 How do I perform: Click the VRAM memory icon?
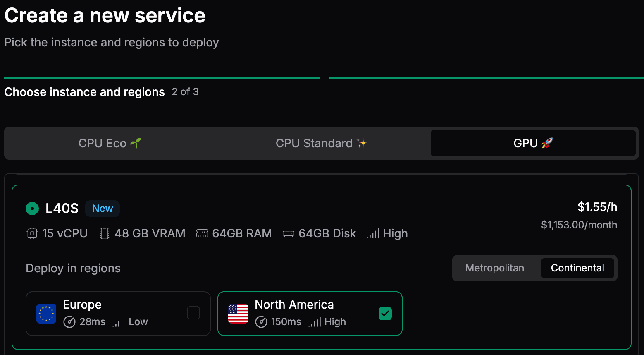[x=105, y=233]
